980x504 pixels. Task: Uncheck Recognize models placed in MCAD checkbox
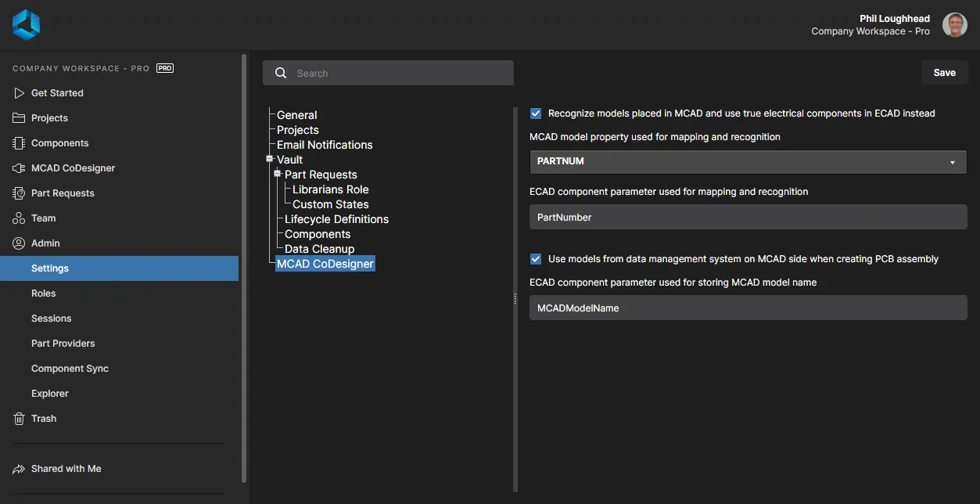[536, 113]
